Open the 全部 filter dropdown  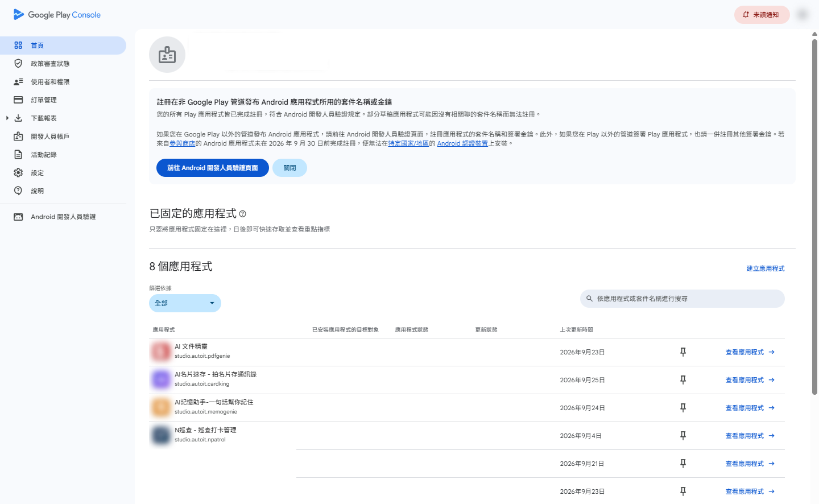click(185, 303)
